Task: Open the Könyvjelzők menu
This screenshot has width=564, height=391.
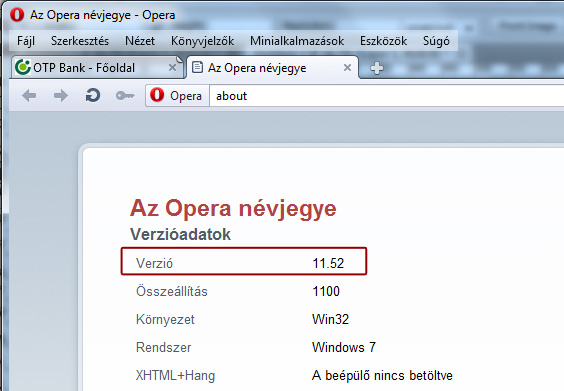Action: (203, 41)
